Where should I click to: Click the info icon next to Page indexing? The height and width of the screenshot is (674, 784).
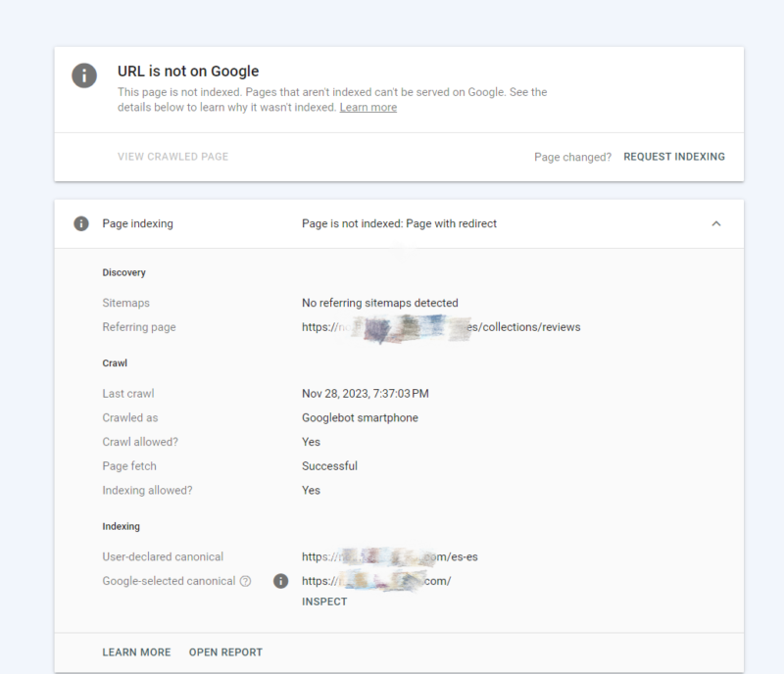(x=81, y=223)
